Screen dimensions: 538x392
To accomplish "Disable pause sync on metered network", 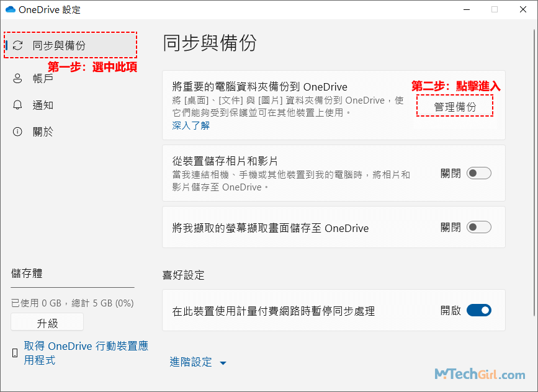I will click(x=478, y=310).
